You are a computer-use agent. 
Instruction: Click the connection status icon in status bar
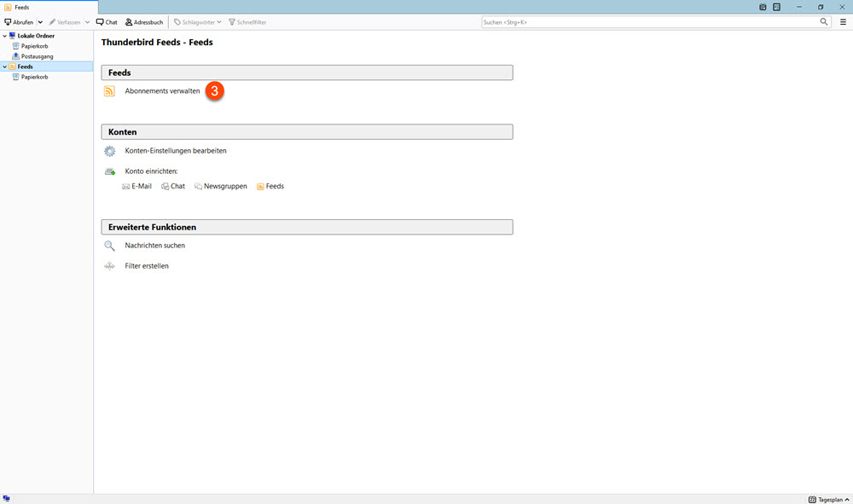7,498
